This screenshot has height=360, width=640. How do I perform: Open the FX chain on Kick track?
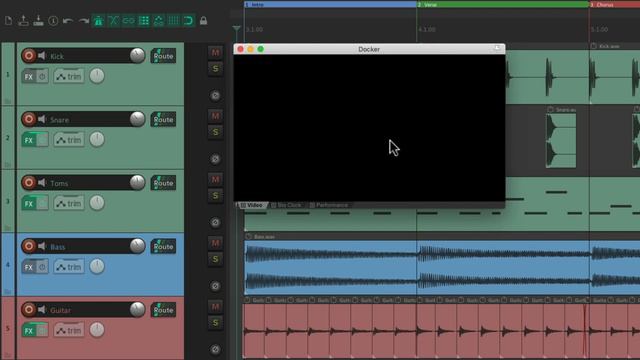click(x=29, y=76)
